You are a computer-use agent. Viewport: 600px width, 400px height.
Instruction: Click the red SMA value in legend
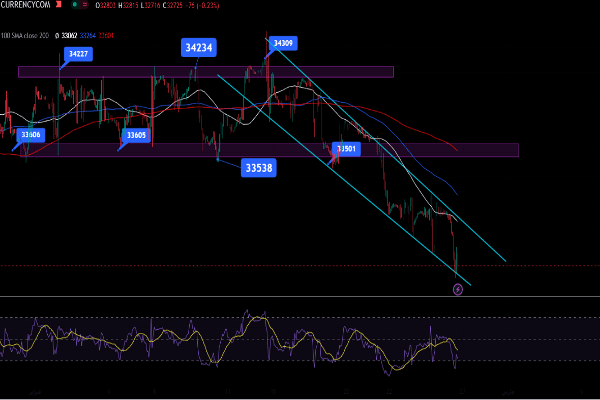pyautogui.click(x=106, y=35)
